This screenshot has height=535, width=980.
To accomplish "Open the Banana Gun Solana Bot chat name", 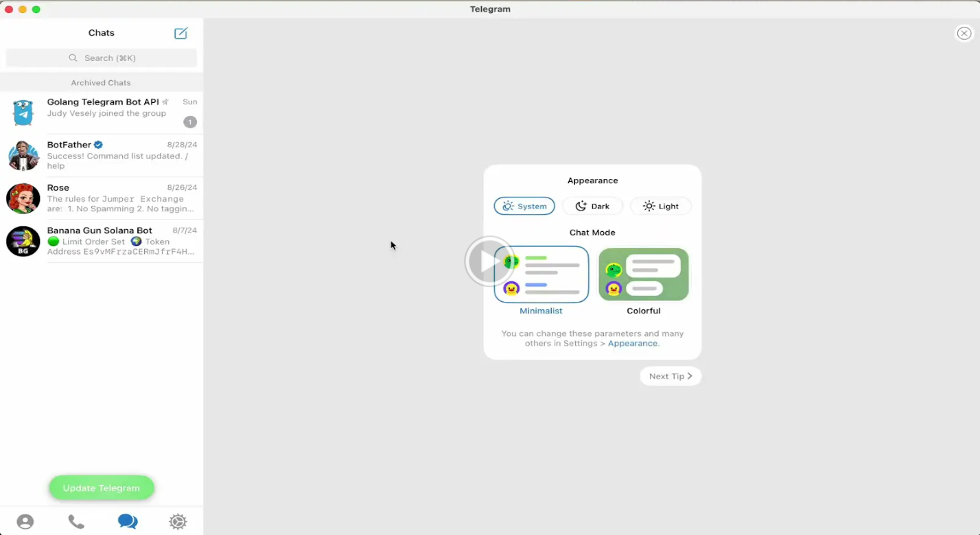I will [x=100, y=230].
